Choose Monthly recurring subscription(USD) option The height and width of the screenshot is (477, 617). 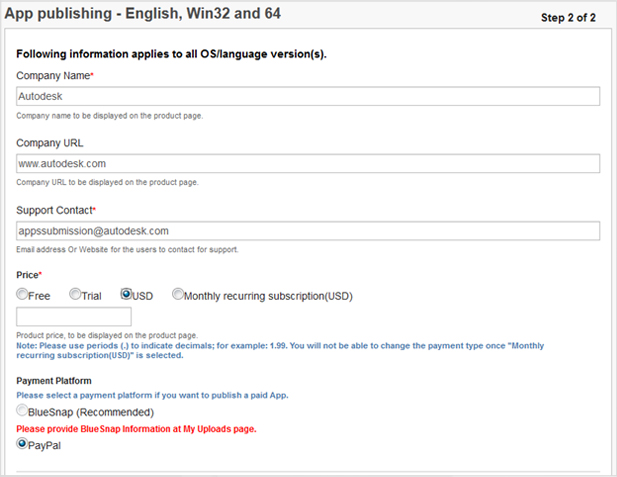tap(178, 295)
